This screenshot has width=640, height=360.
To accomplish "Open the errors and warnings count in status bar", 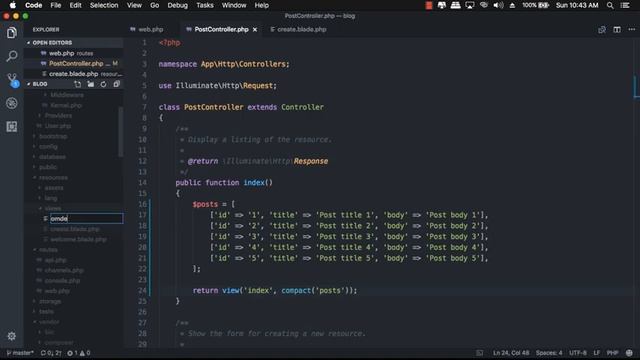I will [78, 353].
